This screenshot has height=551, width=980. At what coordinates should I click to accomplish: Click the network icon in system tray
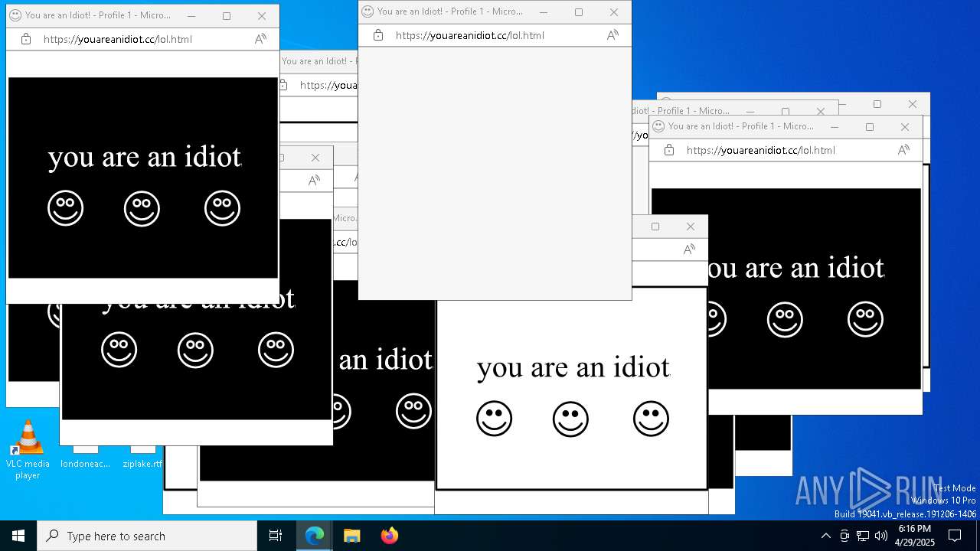click(x=863, y=536)
